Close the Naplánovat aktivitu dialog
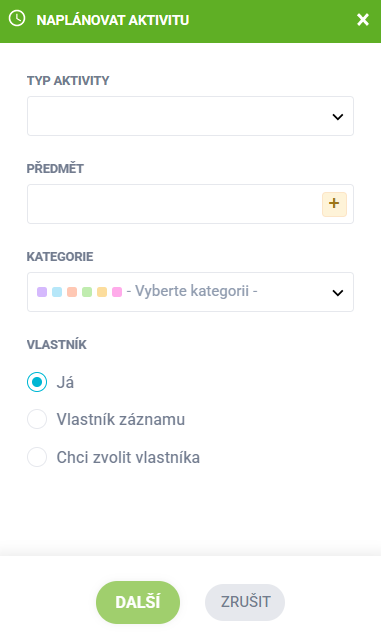Image resolution: width=381 pixels, height=644 pixels. 363,19
